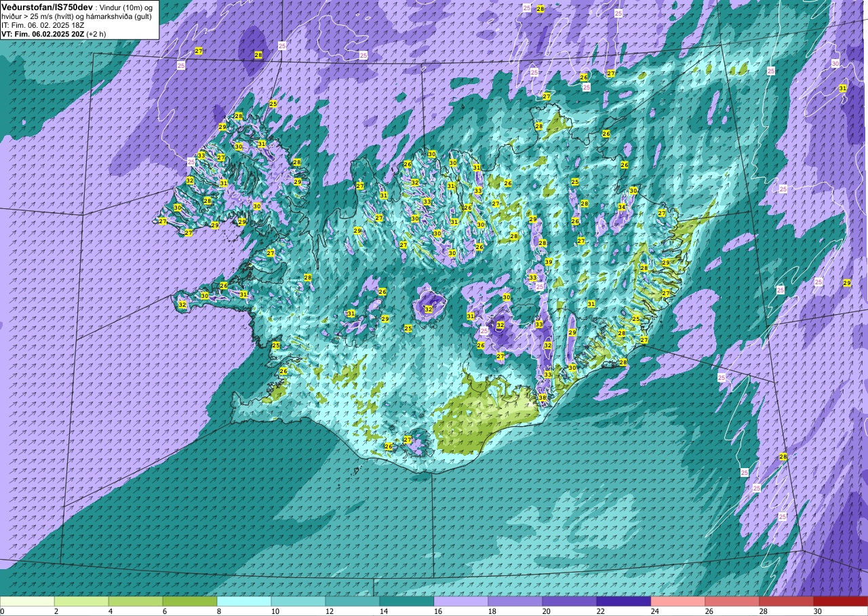
Task: Click the yellow '34' gust label in northeast
Action: pos(622,207)
